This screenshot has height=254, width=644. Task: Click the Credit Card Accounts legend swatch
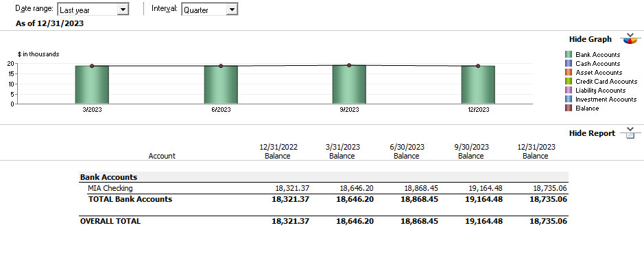(569, 82)
